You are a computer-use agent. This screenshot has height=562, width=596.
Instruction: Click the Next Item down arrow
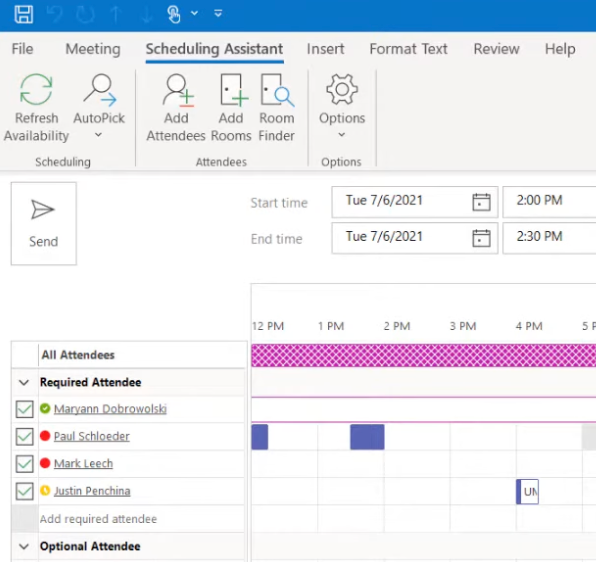[146, 14]
